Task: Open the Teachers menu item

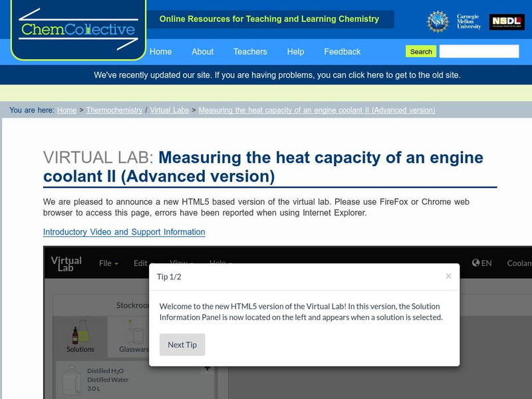Action: pos(250,51)
